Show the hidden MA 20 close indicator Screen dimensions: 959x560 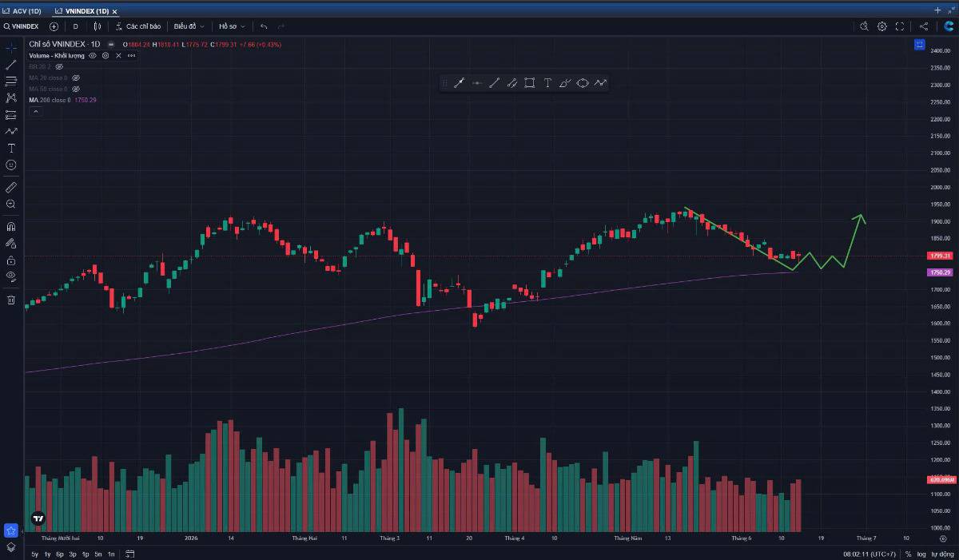click(76, 78)
